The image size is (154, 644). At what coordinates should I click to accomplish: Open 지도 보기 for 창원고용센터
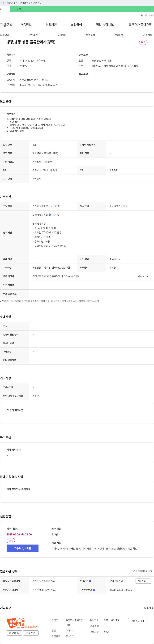143,581
